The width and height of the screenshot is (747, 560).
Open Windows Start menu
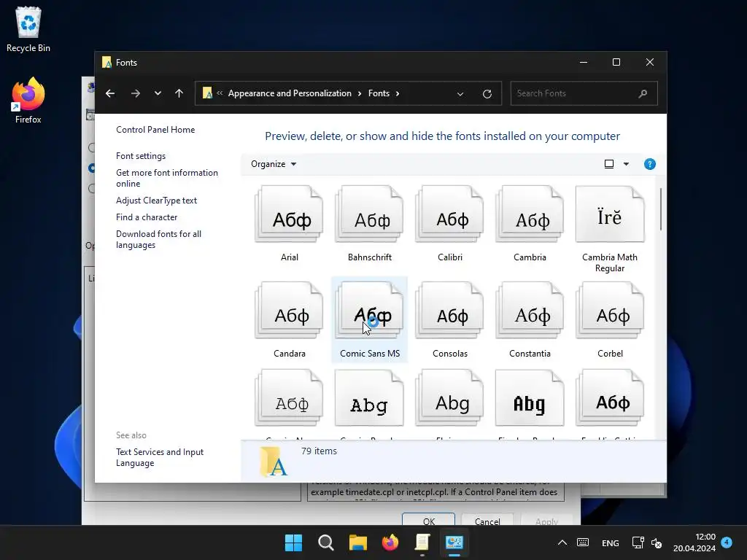[x=293, y=542]
